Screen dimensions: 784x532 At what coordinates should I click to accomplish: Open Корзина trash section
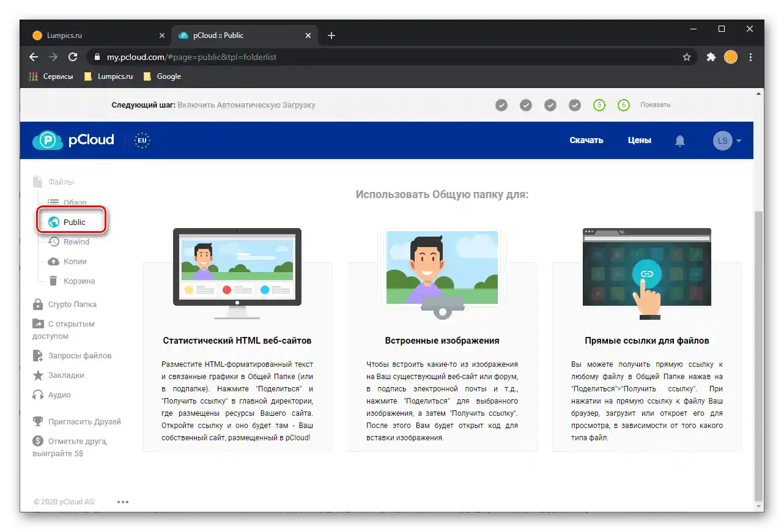point(79,281)
